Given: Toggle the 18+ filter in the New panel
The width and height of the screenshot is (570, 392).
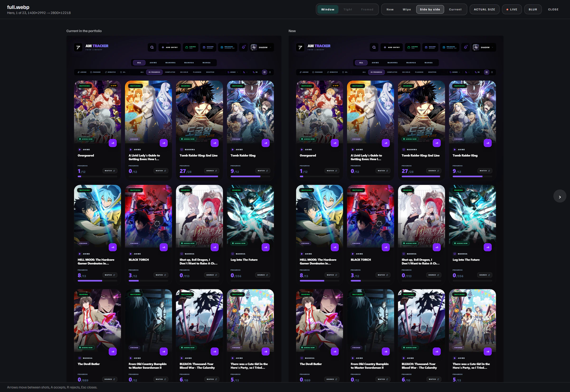Looking at the screenshot, I should pyautogui.click(x=345, y=72).
